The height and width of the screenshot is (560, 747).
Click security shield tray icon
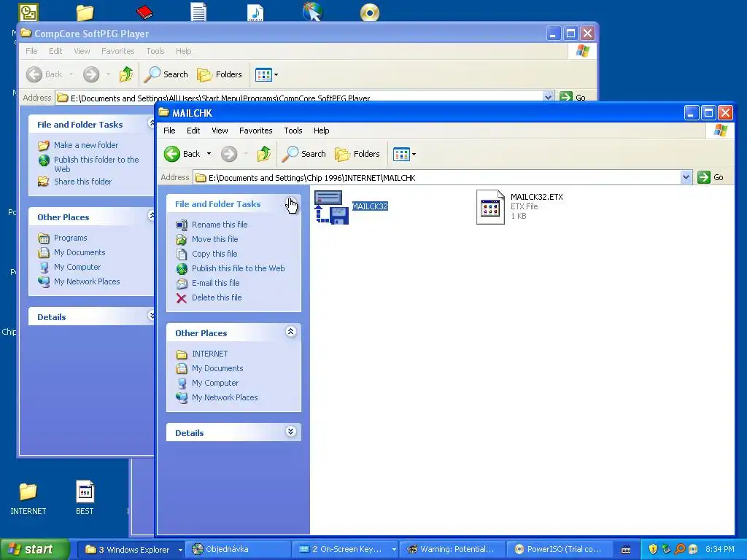[653, 550]
